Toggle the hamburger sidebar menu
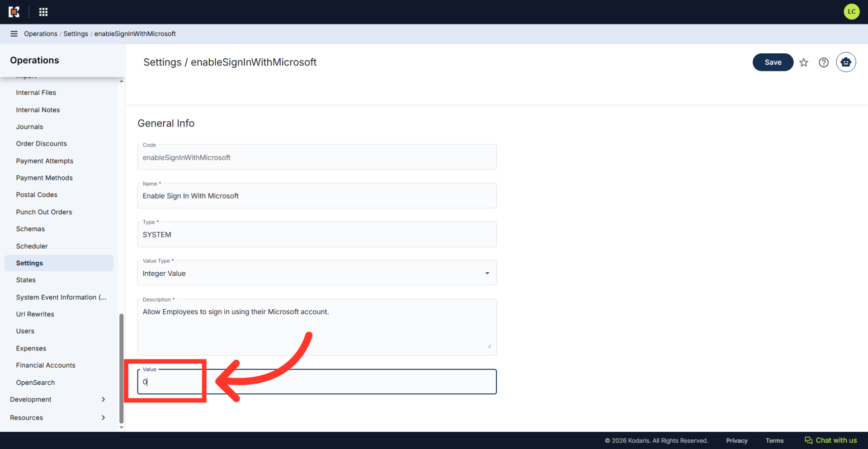This screenshot has height=449, width=868. (x=14, y=34)
